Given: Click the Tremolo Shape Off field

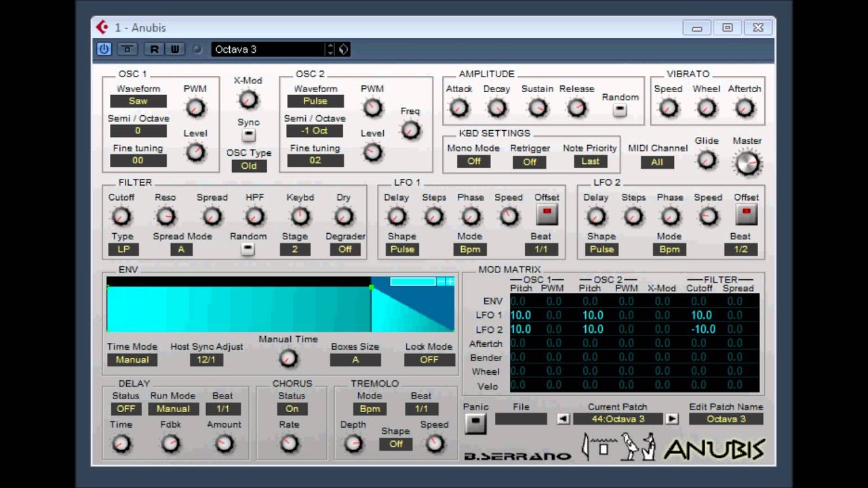Looking at the screenshot, I should [396, 444].
